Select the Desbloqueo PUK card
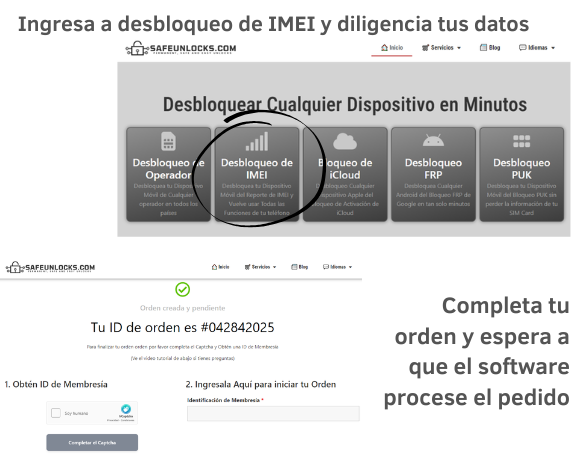The width and height of the screenshot is (585, 455). [522, 174]
